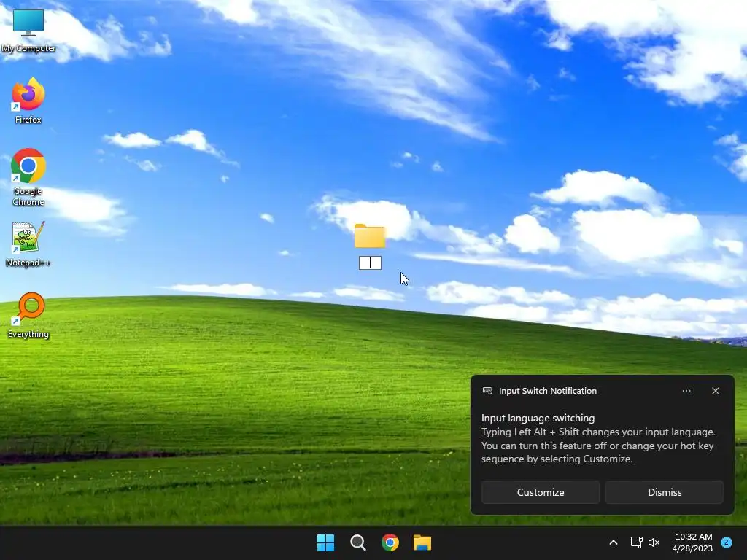Screen dimensions: 747x560
Task: Open the notification center count badge
Action: coord(727,542)
